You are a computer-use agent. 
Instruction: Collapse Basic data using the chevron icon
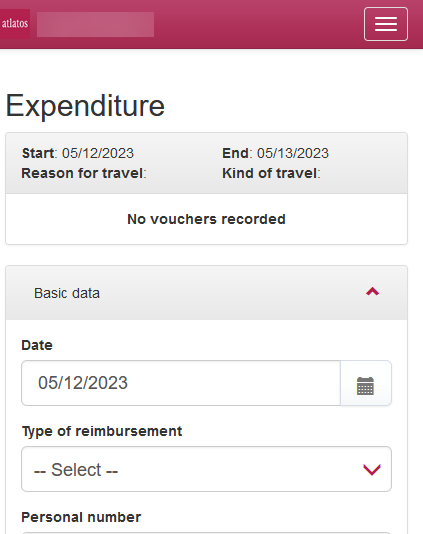click(372, 292)
